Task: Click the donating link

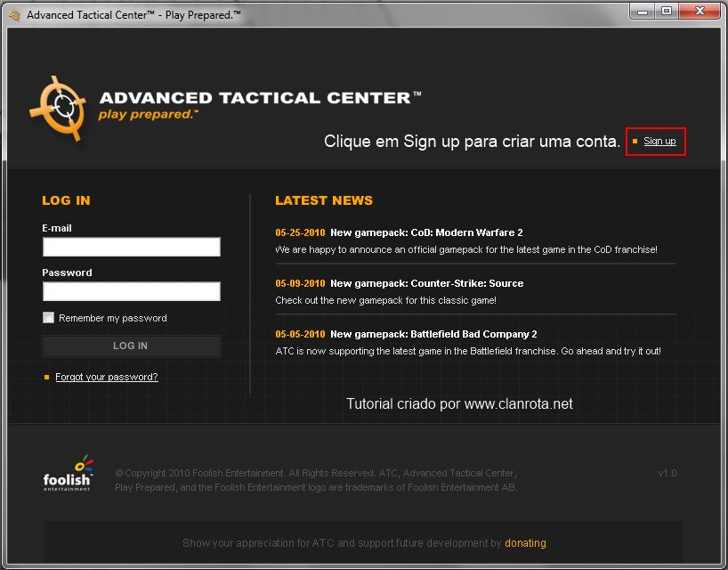Action: [x=525, y=543]
